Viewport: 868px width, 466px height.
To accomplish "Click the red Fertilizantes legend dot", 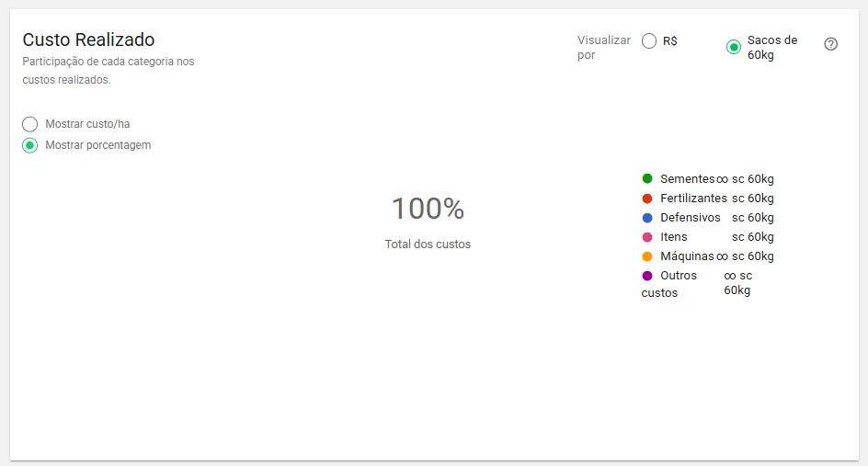I will point(647,199).
